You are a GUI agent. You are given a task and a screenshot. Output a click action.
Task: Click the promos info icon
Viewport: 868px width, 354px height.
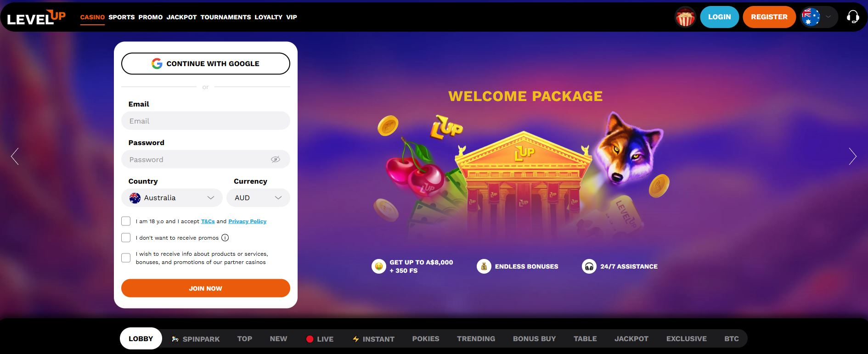pyautogui.click(x=225, y=238)
